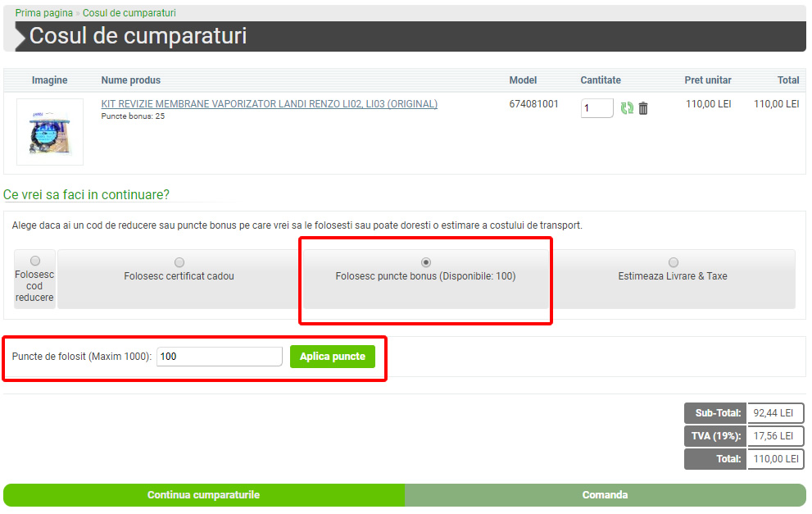This screenshot has height=514, width=812.
Task: Pick the 'Estimeaza Livrare & Taxe' option
Action: coord(673,262)
